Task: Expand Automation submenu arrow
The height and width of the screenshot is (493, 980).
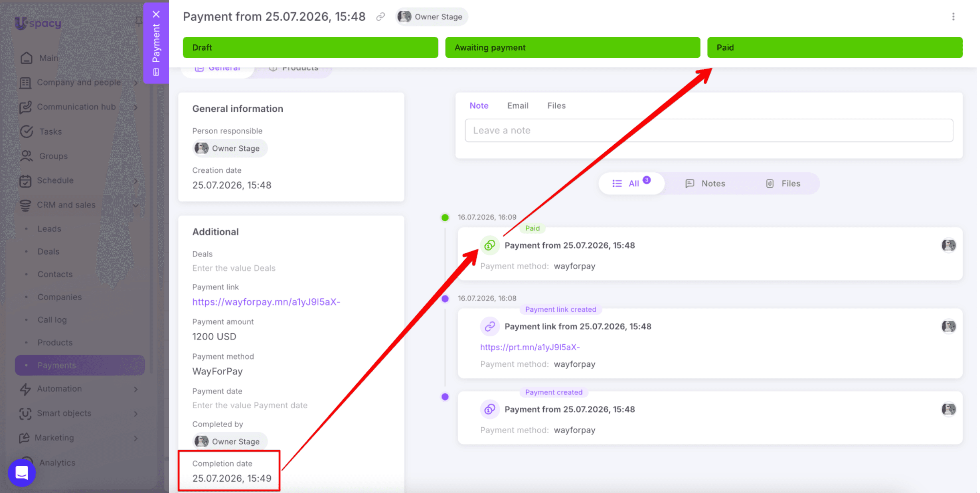Action: point(136,389)
